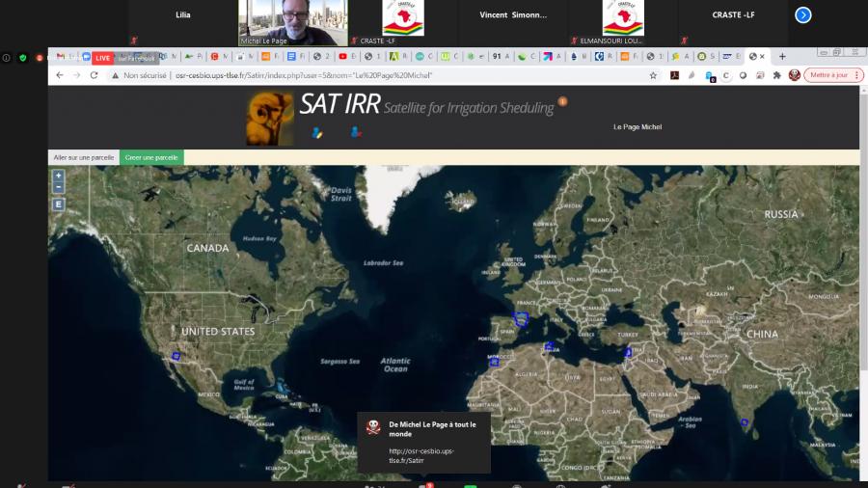Open the Chrome three-dot menu

pyautogui.click(x=857, y=75)
